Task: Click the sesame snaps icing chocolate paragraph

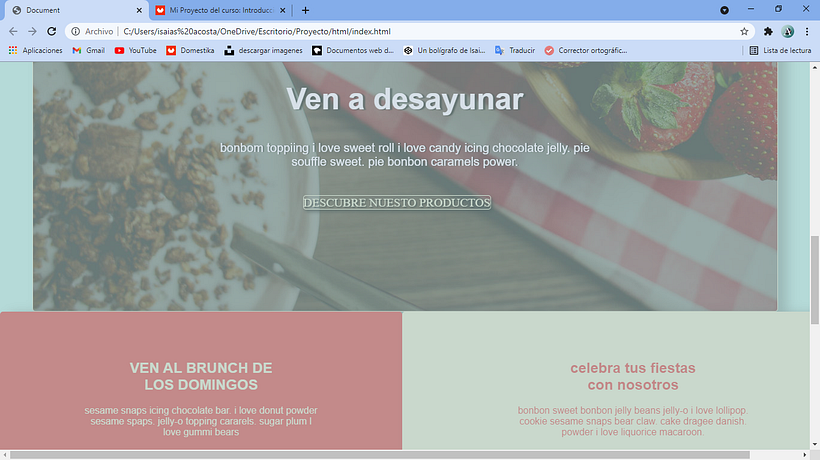Action: point(201,421)
